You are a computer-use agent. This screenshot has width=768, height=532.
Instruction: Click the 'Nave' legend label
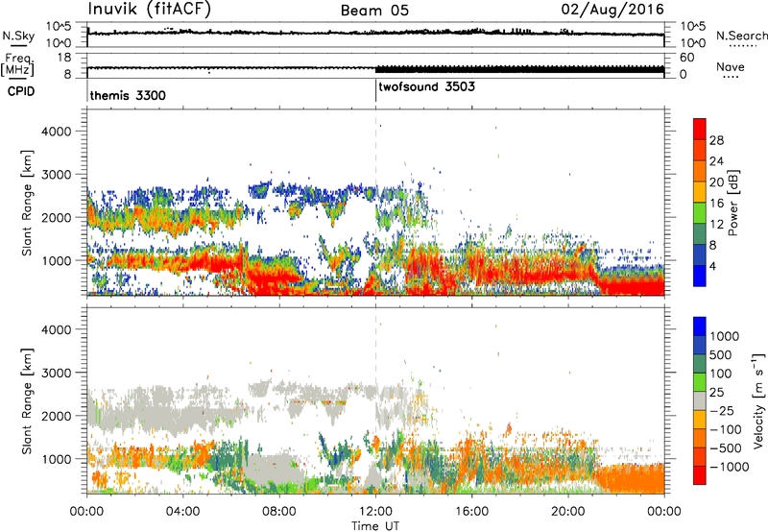coord(731,66)
